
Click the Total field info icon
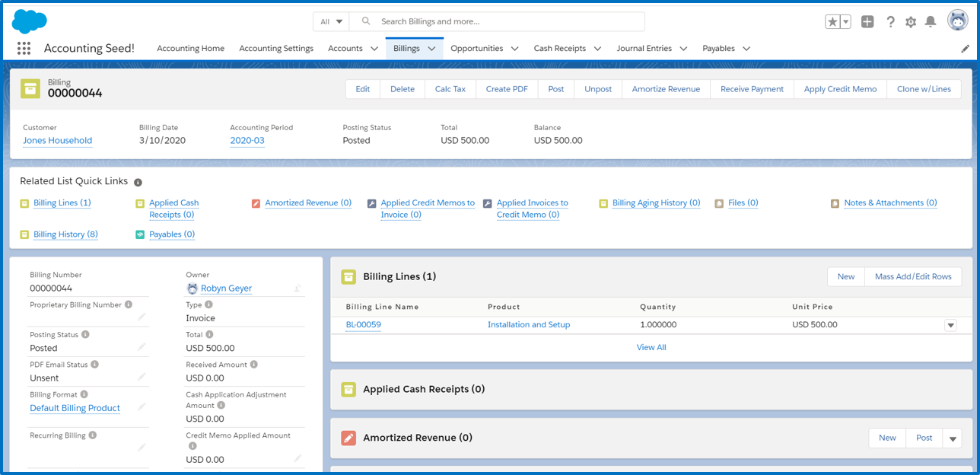point(210,334)
